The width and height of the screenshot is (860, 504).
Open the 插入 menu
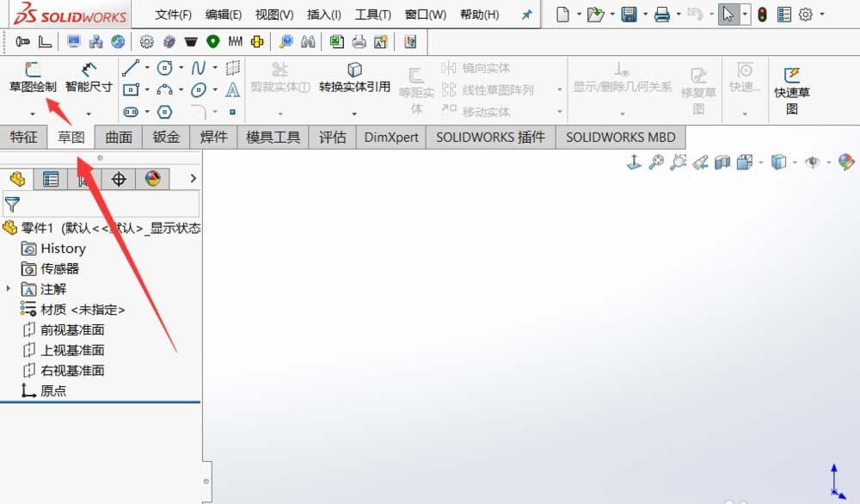(x=323, y=13)
